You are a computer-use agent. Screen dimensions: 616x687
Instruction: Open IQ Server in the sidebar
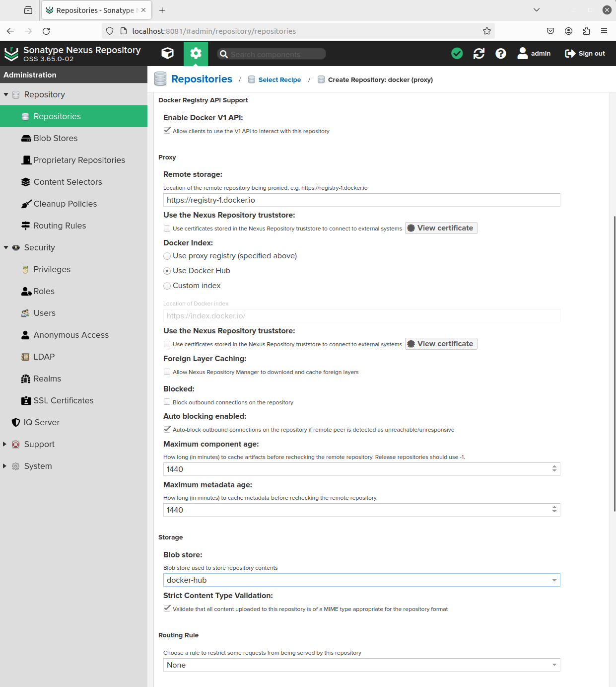[73, 422]
